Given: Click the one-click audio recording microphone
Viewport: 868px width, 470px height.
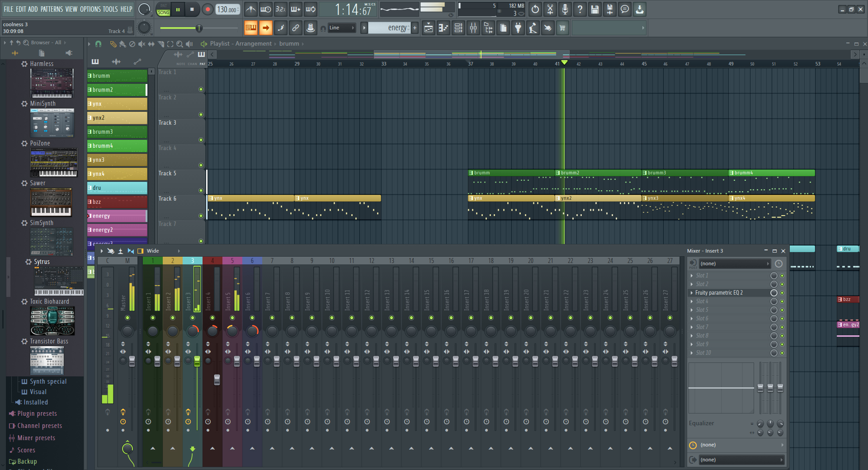Looking at the screenshot, I should click(x=565, y=9).
